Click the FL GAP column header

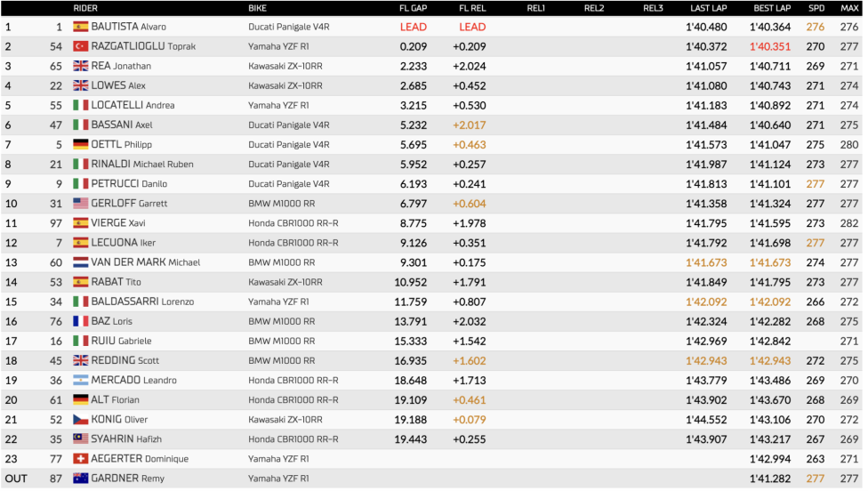coord(413,8)
